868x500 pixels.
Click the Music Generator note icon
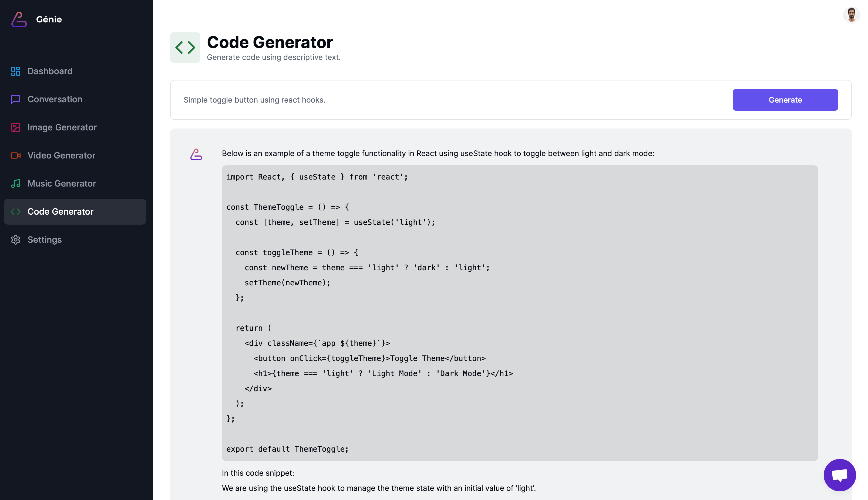tap(15, 183)
